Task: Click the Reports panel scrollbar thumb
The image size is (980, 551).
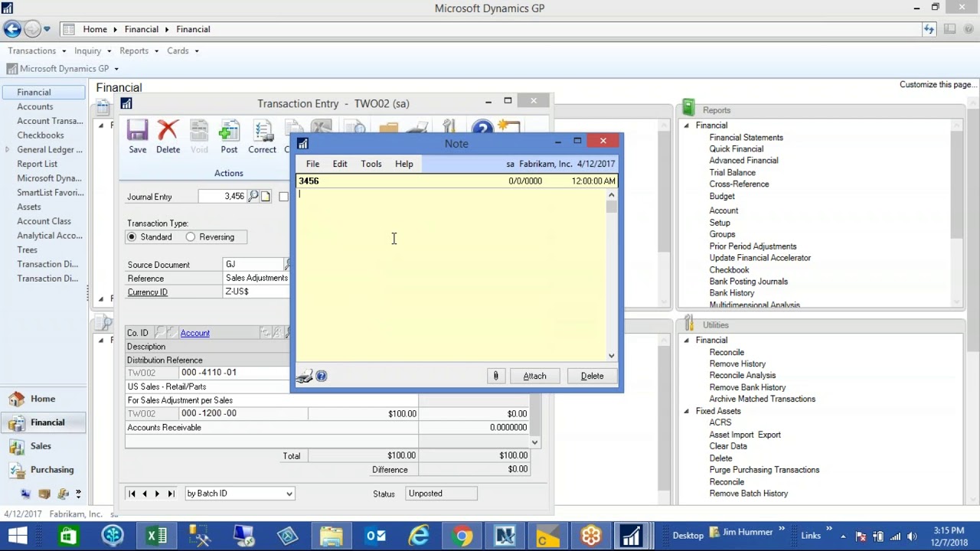Action: [956, 184]
